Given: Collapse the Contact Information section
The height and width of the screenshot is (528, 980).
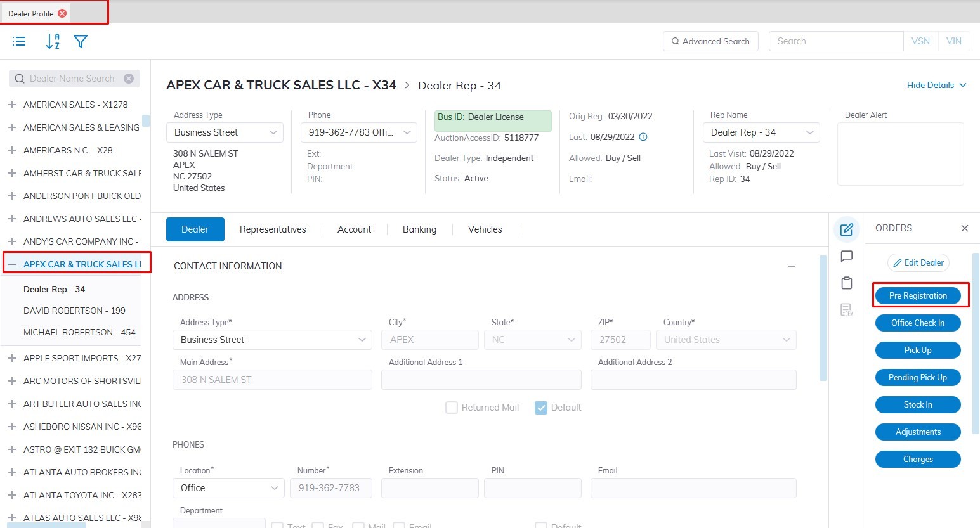Looking at the screenshot, I should [x=791, y=266].
